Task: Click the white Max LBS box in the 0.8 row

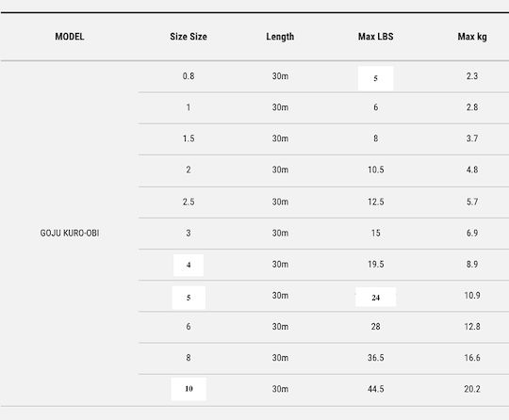Action: [375, 78]
